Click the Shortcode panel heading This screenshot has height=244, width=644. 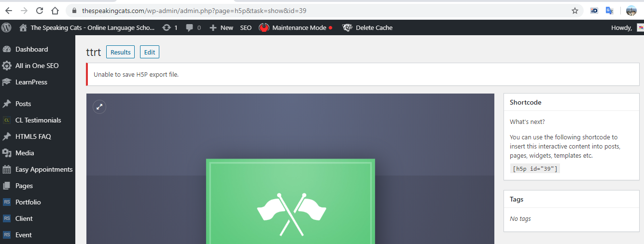click(526, 102)
